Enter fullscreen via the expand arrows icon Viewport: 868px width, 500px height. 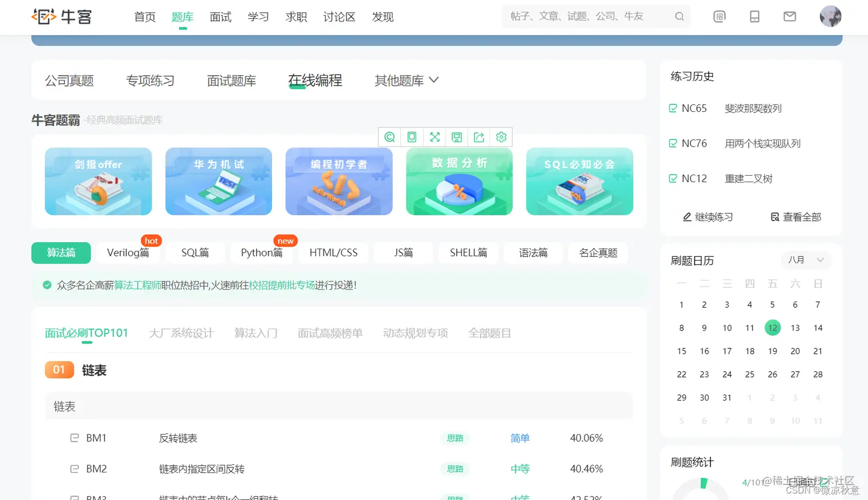tap(435, 137)
